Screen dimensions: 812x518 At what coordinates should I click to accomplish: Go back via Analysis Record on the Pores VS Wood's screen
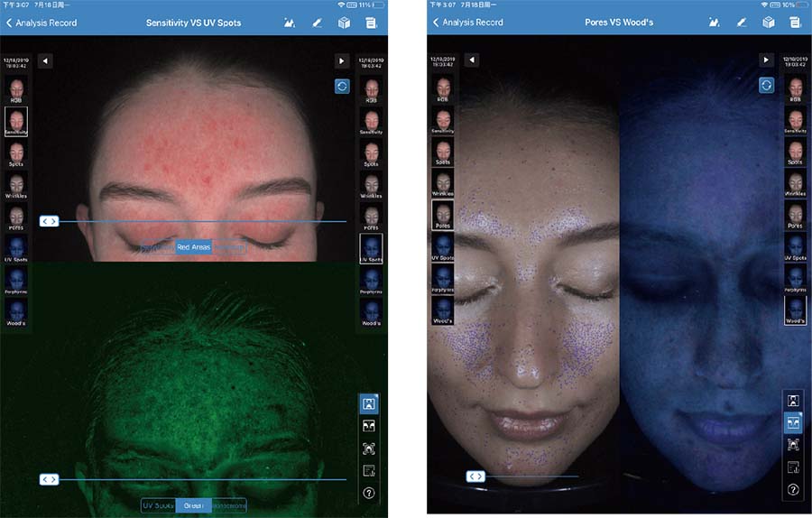[467, 23]
